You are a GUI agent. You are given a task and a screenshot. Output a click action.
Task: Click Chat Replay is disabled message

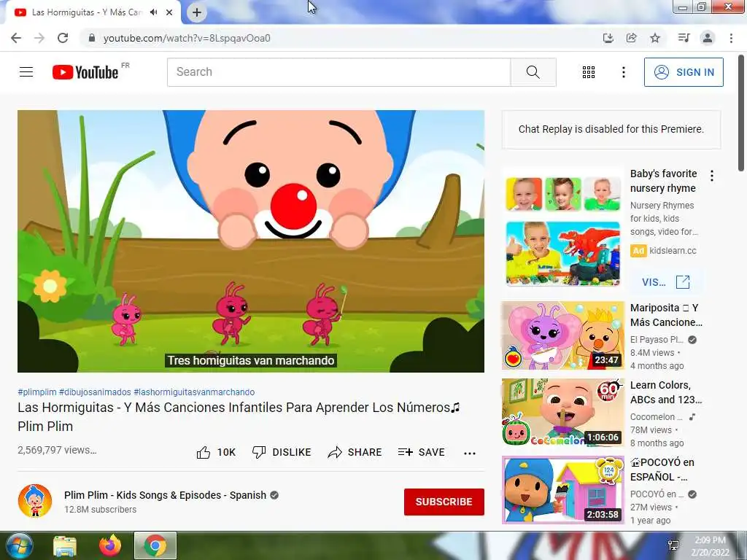coord(611,129)
